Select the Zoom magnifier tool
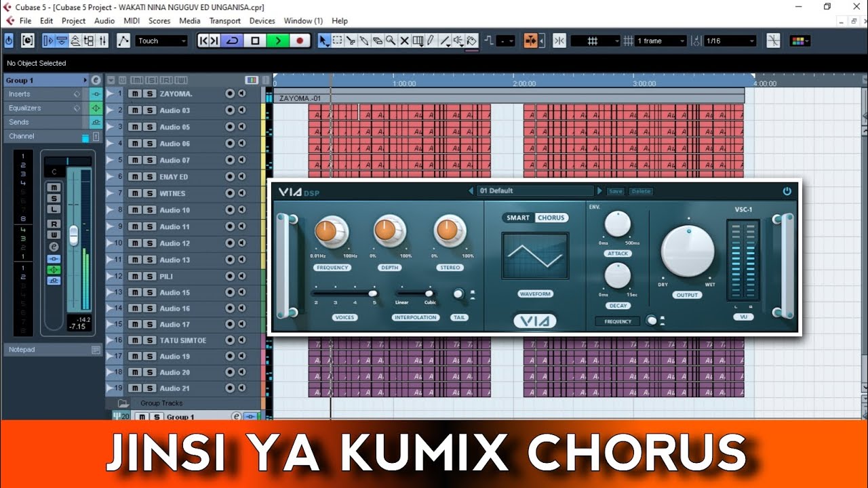Viewport: 868px width, 488px height. (391, 41)
